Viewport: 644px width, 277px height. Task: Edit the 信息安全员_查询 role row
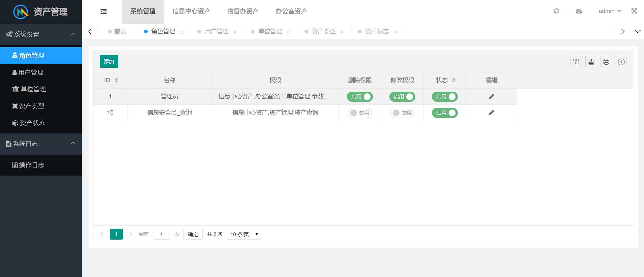[x=491, y=113]
